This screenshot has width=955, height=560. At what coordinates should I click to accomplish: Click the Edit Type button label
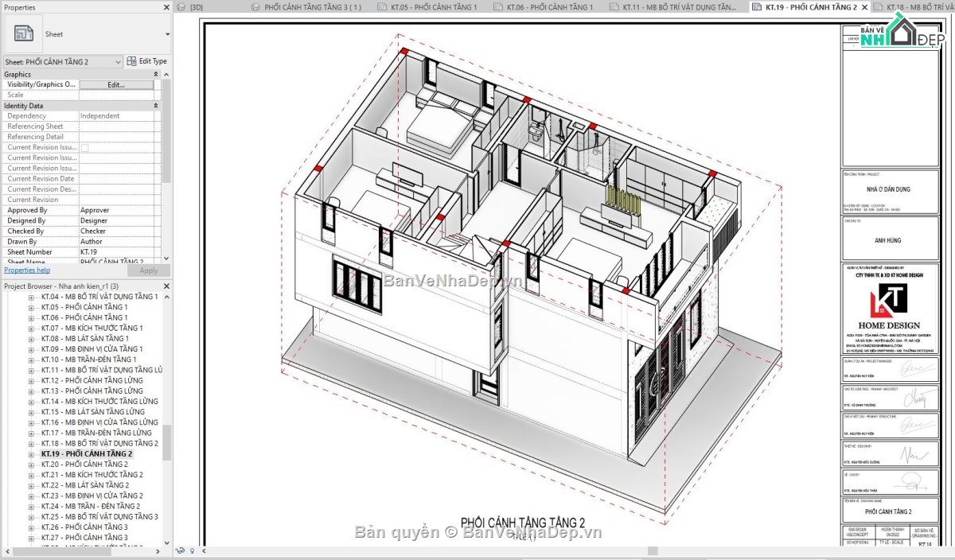[x=153, y=61]
